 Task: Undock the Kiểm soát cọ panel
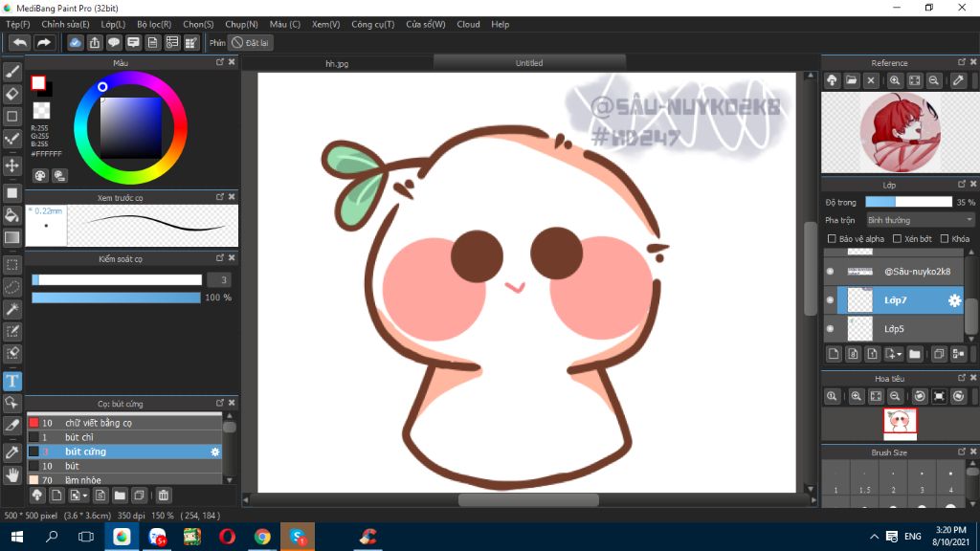pyautogui.click(x=220, y=258)
